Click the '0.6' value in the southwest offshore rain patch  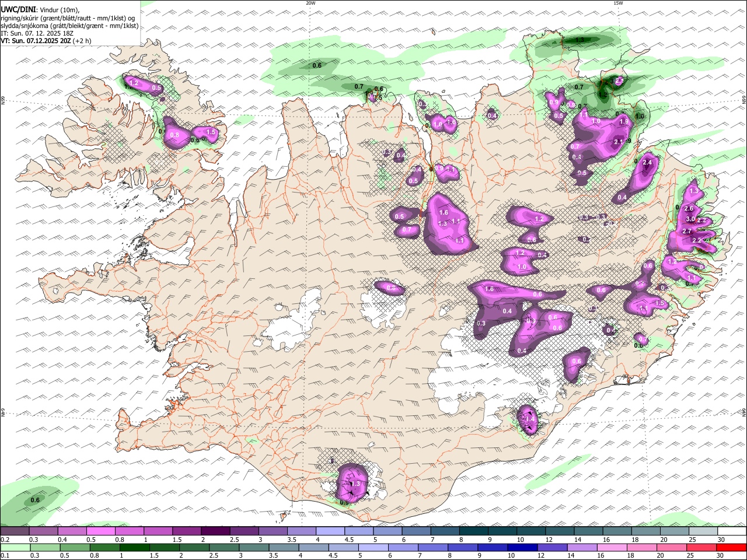[x=35, y=500]
